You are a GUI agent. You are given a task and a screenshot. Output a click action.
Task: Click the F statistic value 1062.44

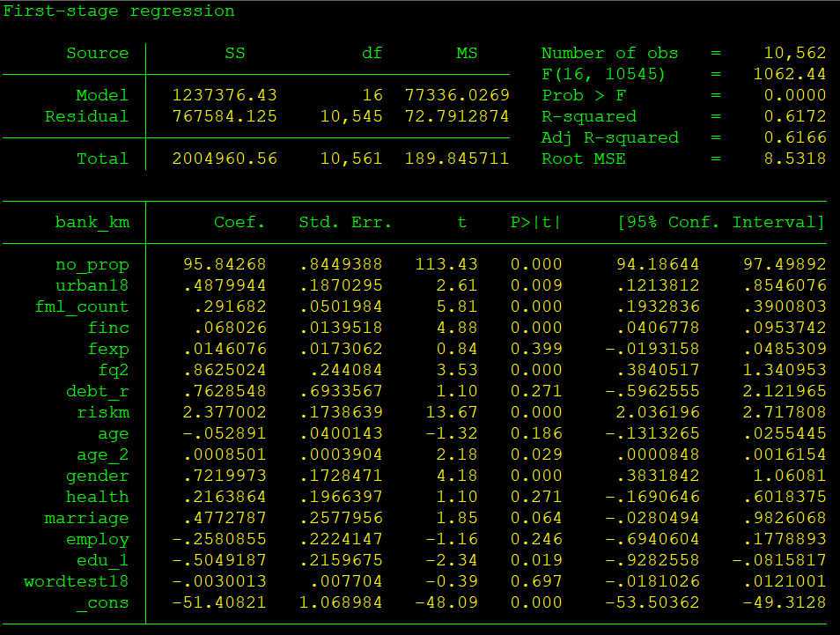[x=790, y=74]
